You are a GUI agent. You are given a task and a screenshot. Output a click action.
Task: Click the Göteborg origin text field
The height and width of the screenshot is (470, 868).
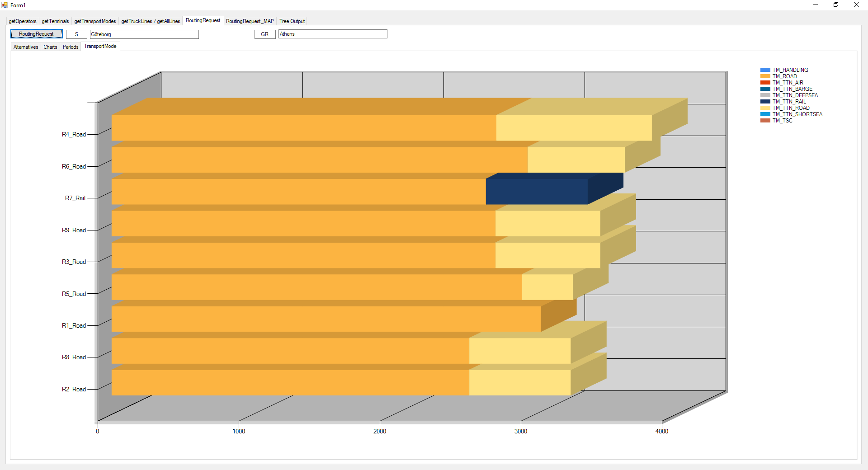pos(144,34)
